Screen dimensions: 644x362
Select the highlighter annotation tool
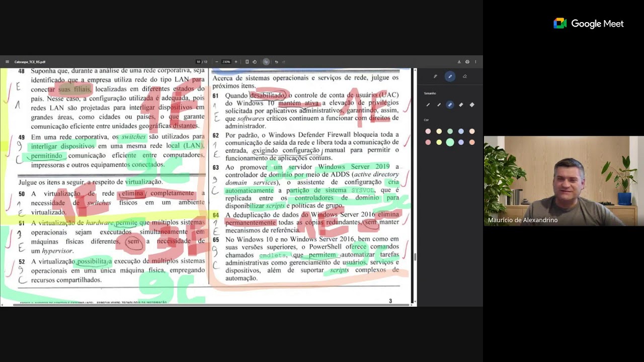tap(450, 76)
